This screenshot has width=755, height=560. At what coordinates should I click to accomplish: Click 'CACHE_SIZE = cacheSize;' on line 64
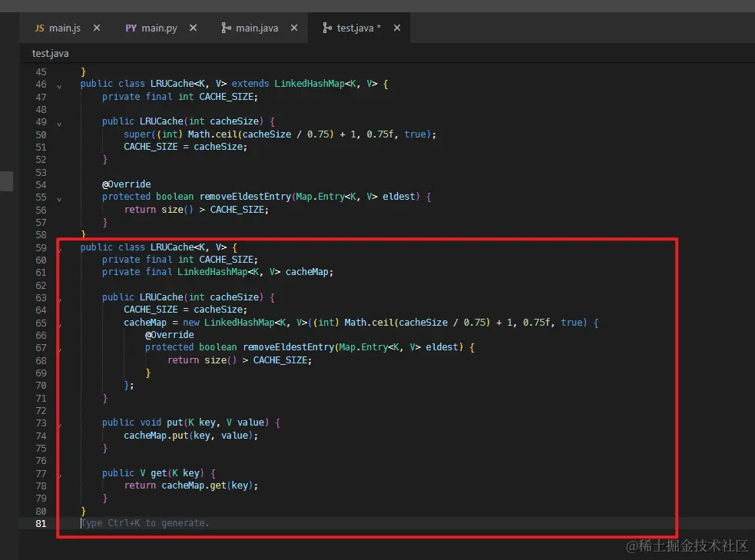point(185,309)
